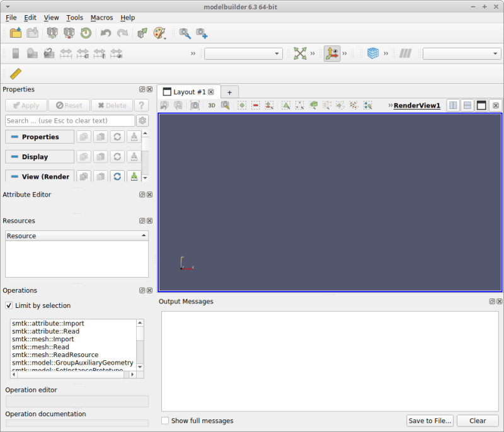Click the question mark help button

tap(141, 105)
